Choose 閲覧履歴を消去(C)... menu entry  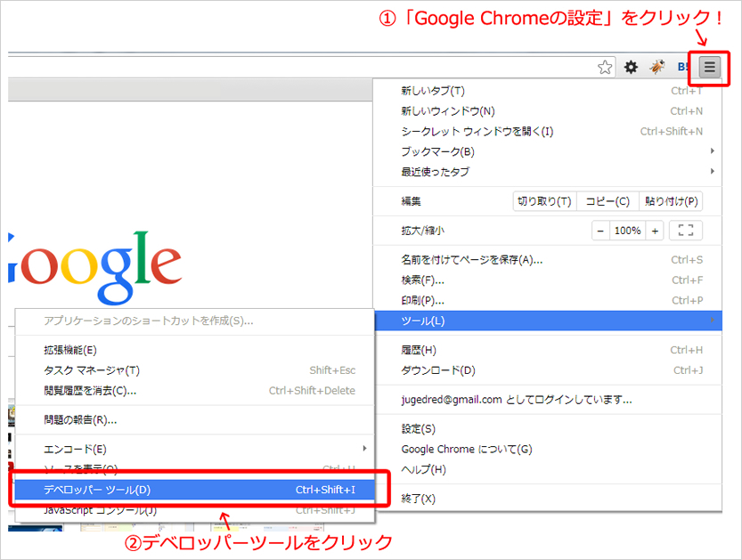click(x=90, y=391)
